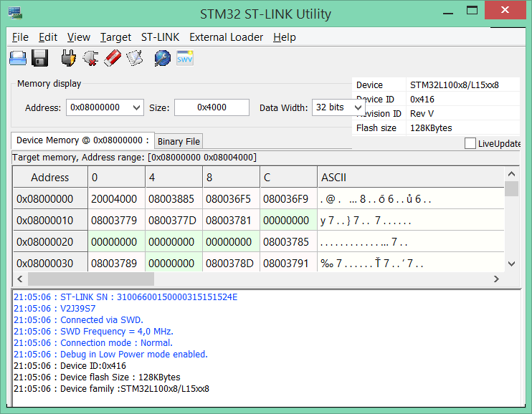Select cell value 0800377D
532x414 pixels.
click(174, 221)
